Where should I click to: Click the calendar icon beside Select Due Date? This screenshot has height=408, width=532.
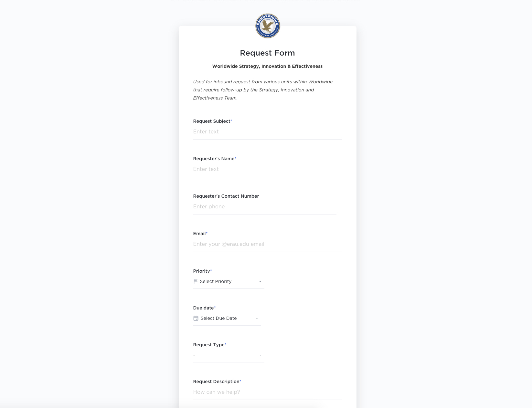tap(196, 318)
